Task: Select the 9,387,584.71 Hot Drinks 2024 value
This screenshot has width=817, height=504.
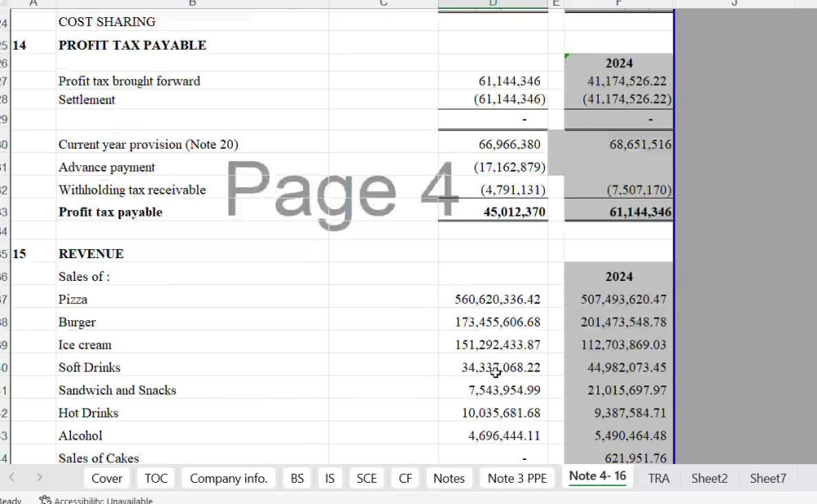Action: 630,413
